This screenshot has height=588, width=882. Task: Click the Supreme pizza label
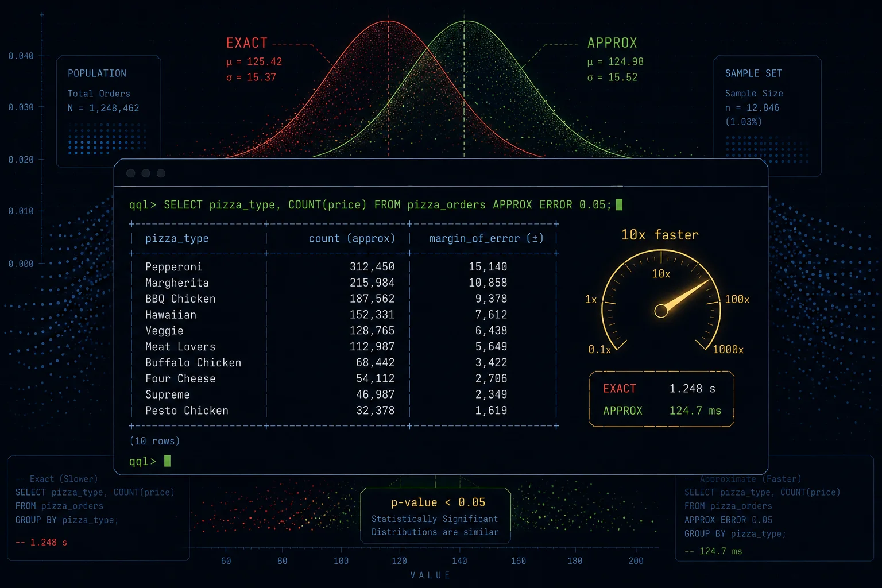coord(168,394)
